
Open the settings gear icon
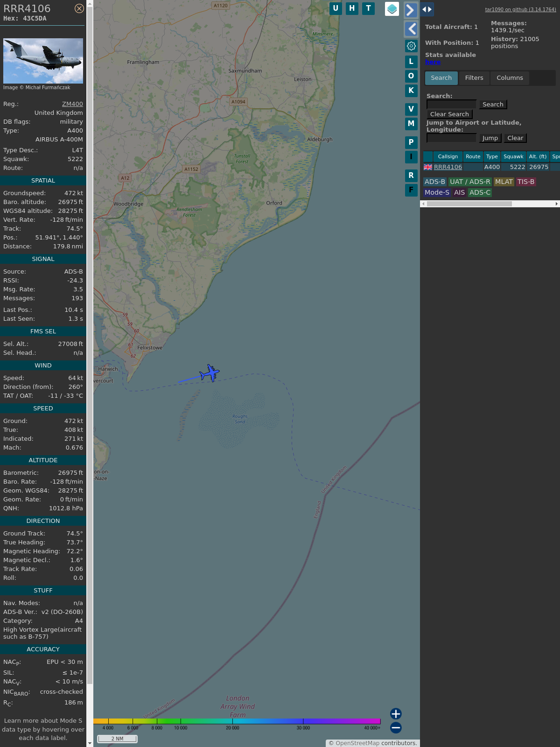[411, 46]
